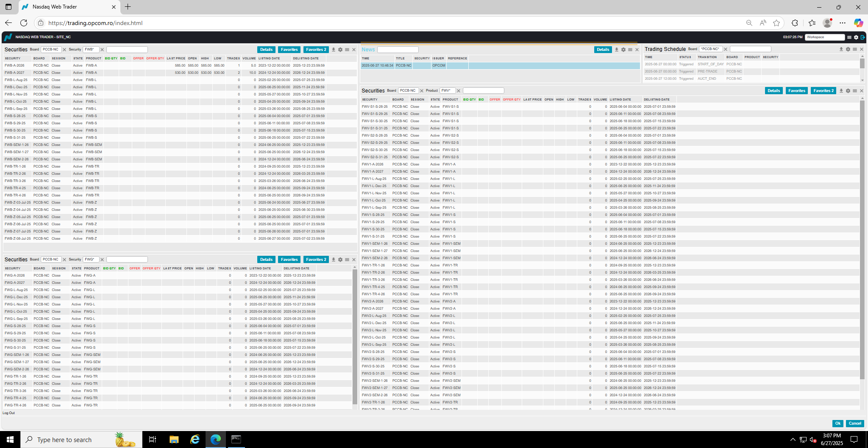Edit the FWB* security filter field
868x448 pixels.
(91, 50)
